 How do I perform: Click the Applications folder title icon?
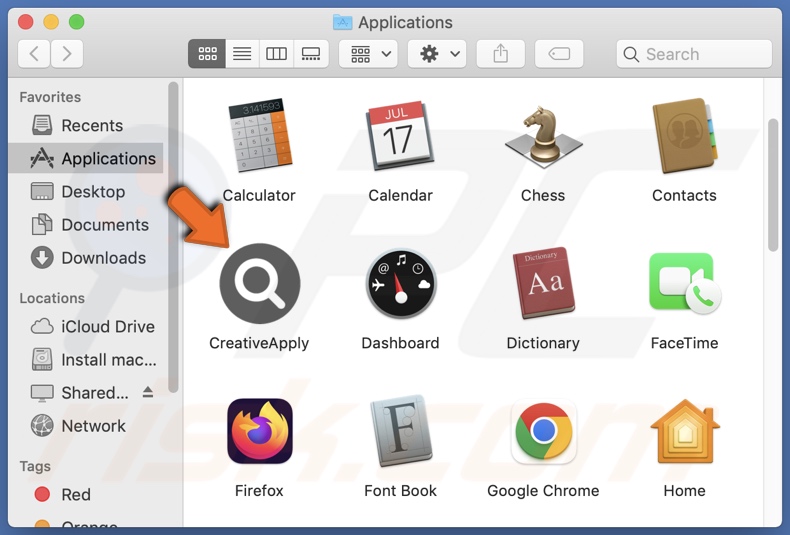point(343,22)
